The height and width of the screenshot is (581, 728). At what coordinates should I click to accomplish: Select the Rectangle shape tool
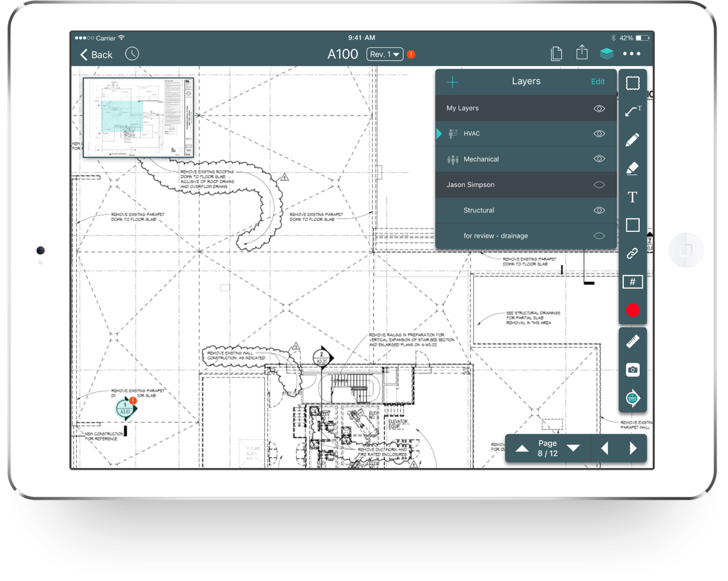point(632,225)
